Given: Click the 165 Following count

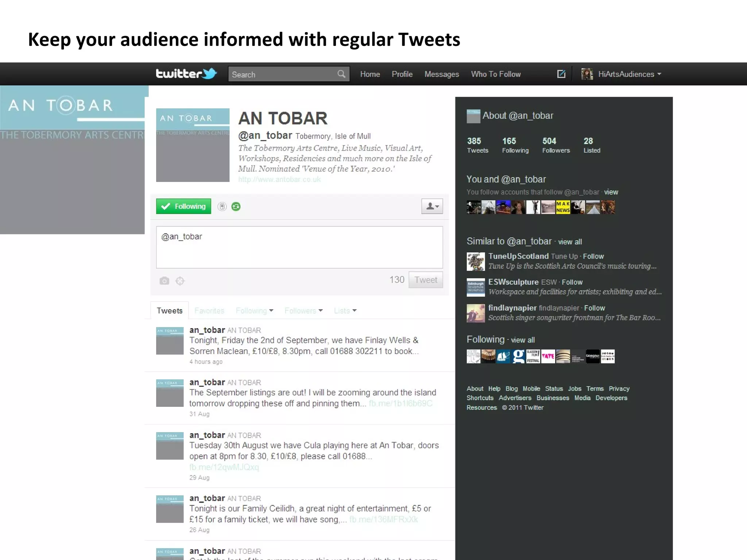Looking at the screenshot, I should tap(515, 145).
